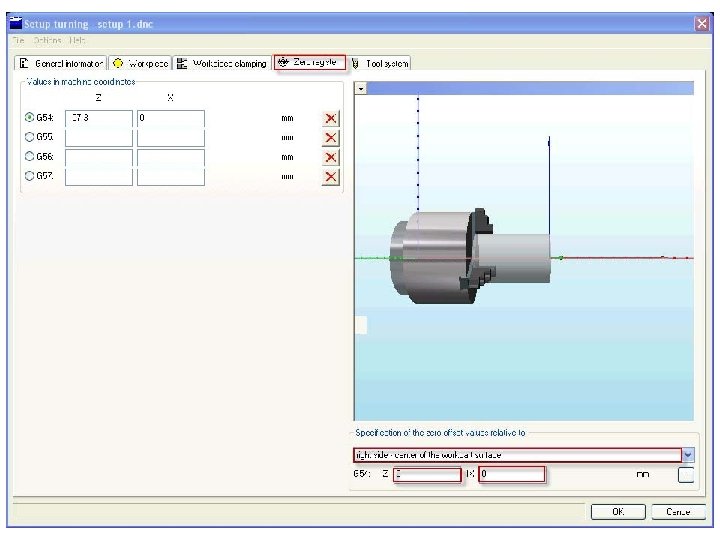The height and width of the screenshot is (540, 720).
Task: Click the General information tab icon
Action: [x=24, y=63]
